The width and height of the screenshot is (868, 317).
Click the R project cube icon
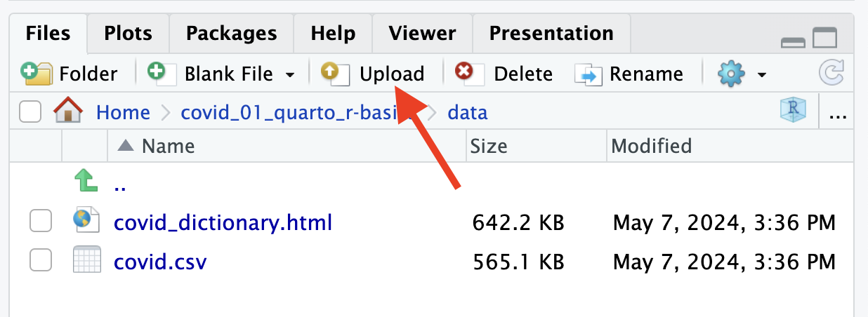pos(793,112)
